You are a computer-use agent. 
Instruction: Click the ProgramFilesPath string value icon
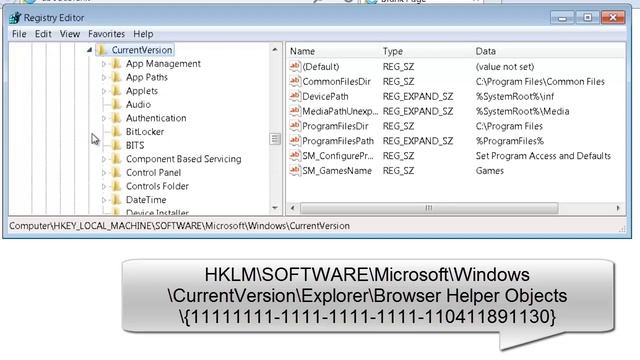point(295,140)
